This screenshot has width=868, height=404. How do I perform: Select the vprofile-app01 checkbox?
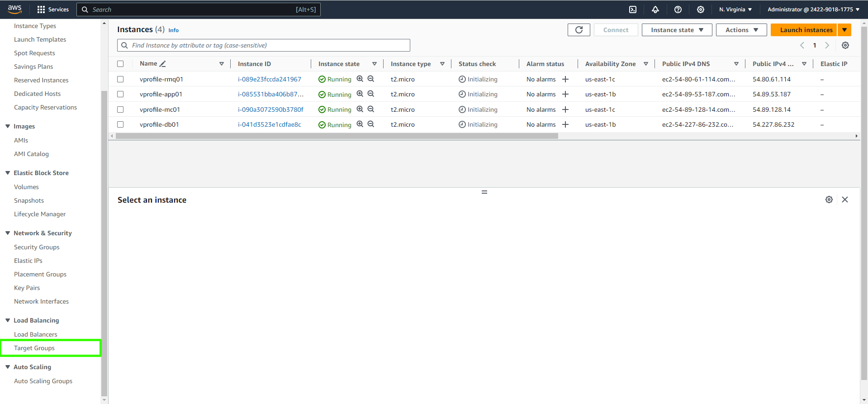120,94
